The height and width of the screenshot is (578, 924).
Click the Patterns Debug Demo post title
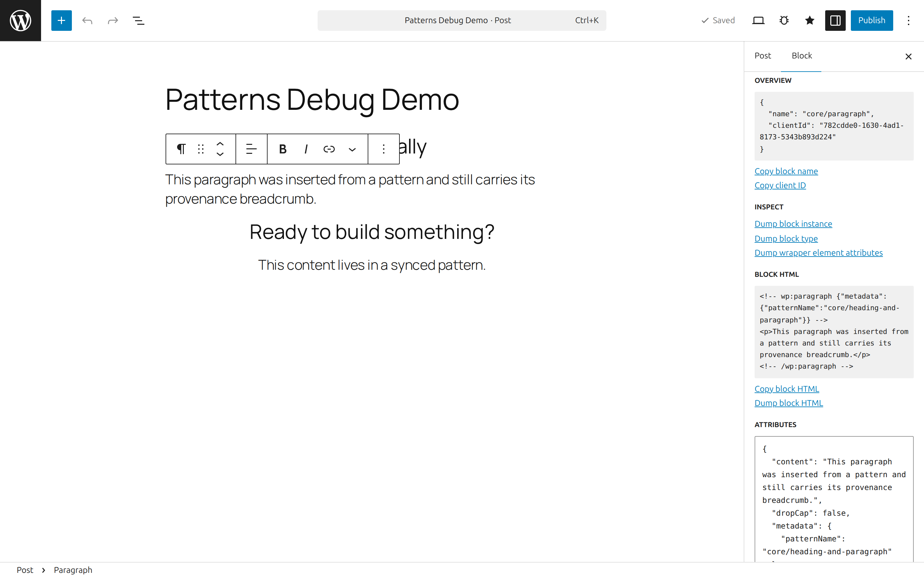pyautogui.click(x=312, y=100)
